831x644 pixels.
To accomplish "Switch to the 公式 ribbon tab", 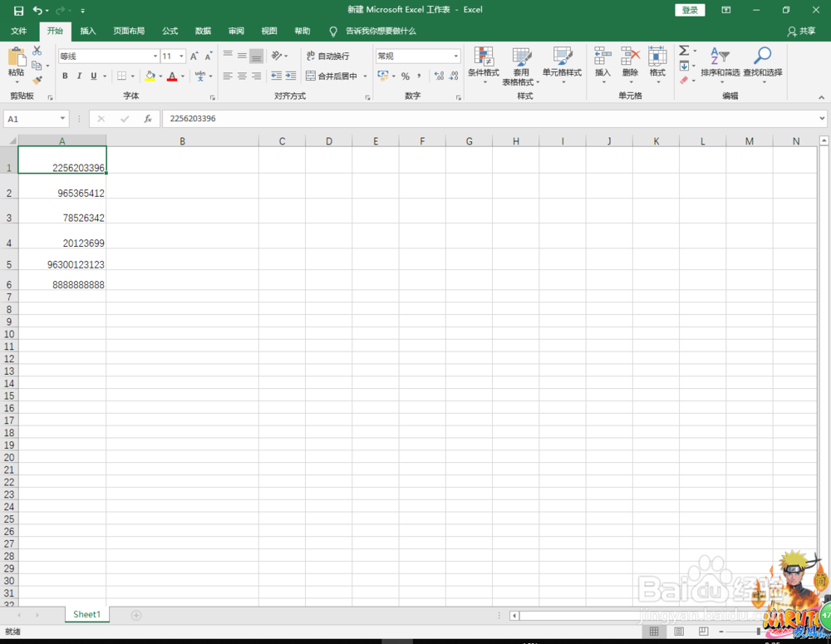I will point(170,31).
